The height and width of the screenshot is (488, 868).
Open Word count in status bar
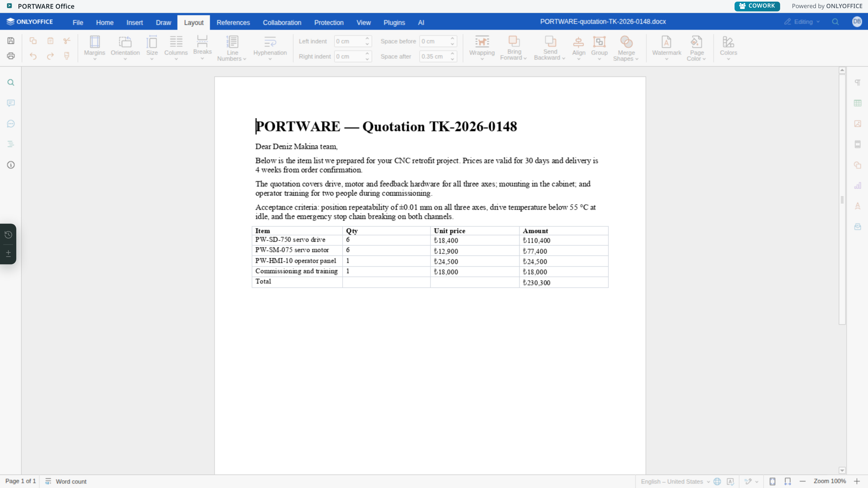(66, 481)
